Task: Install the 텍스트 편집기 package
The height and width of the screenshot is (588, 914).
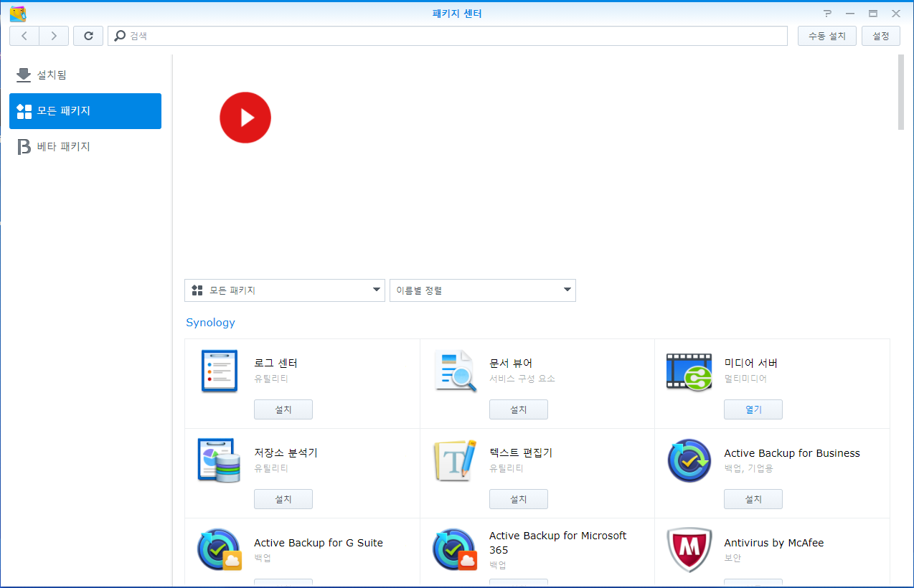Action: tap(519, 499)
